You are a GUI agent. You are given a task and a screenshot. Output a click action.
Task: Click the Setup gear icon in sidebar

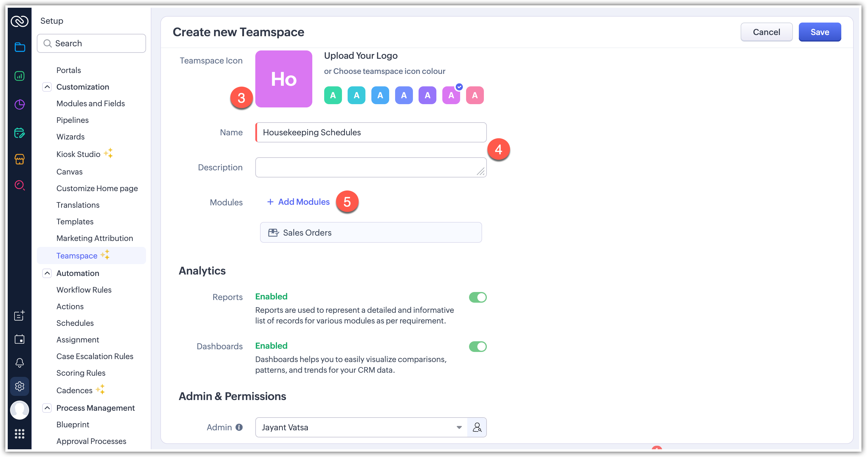point(20,386)
